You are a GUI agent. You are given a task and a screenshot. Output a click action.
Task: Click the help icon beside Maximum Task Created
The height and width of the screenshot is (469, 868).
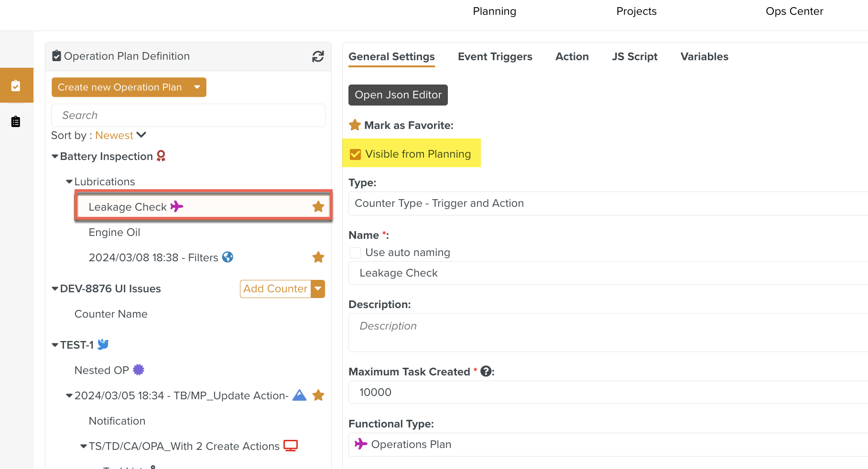pyautogui.click(x=486, y=372)
